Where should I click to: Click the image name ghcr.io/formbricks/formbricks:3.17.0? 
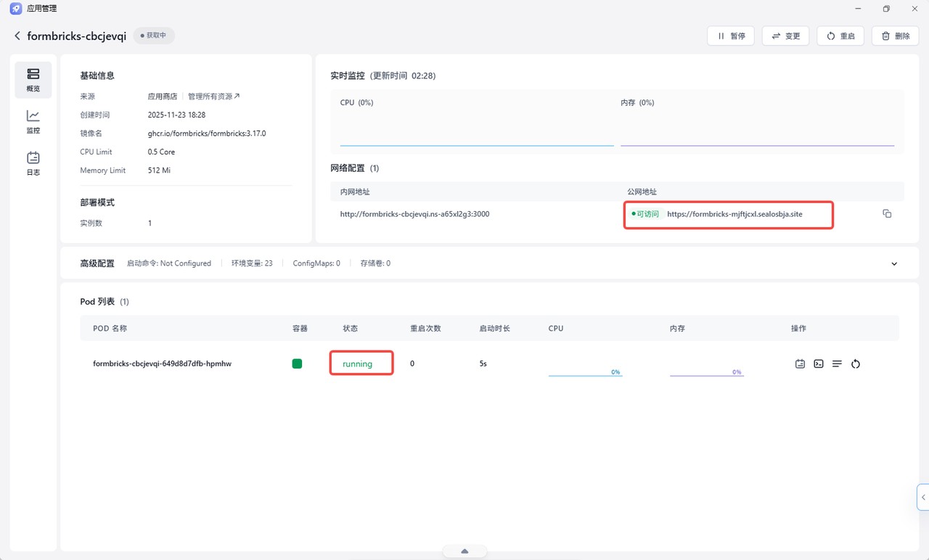[x=207, y=133]
